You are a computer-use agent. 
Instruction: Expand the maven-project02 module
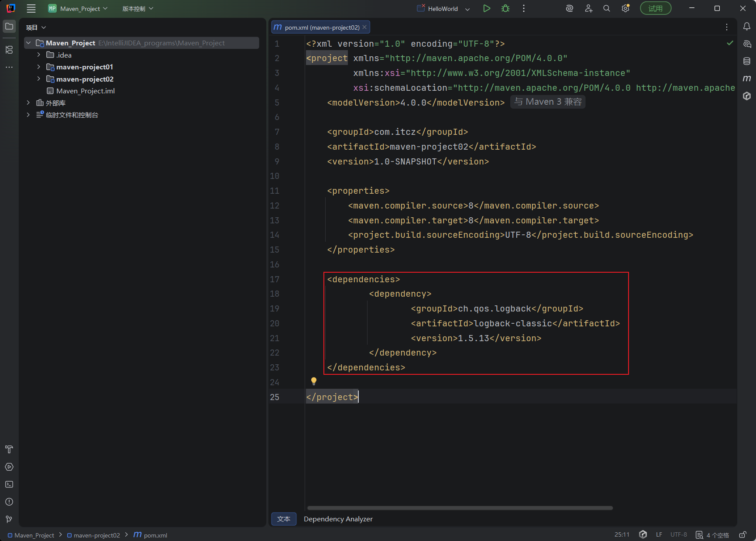point(39,79)
